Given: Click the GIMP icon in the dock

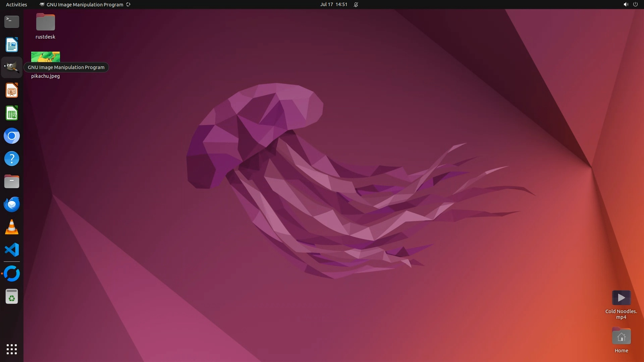Looking at the screenshot, I should (x=12, y=67).
